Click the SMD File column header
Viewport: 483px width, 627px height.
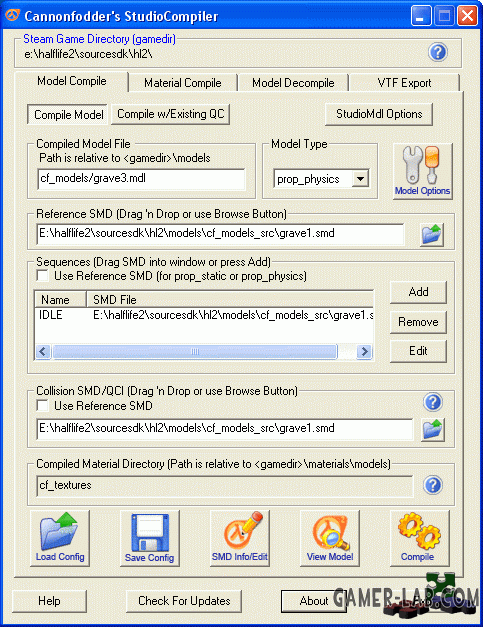point(230,300)
